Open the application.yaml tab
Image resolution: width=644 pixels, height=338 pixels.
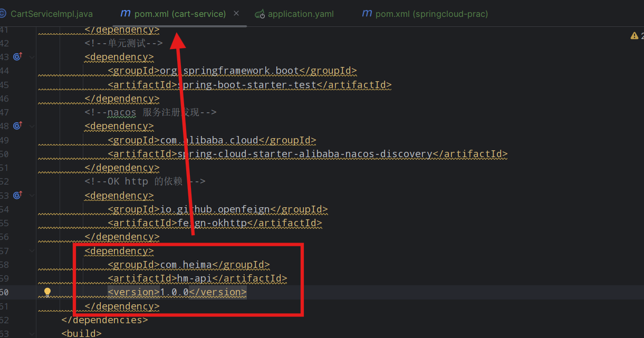301,14
